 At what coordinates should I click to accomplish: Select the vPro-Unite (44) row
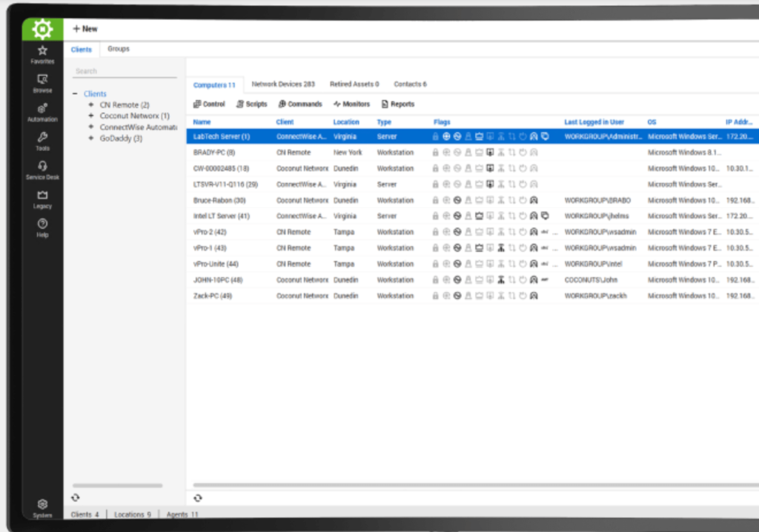(472, 264)
